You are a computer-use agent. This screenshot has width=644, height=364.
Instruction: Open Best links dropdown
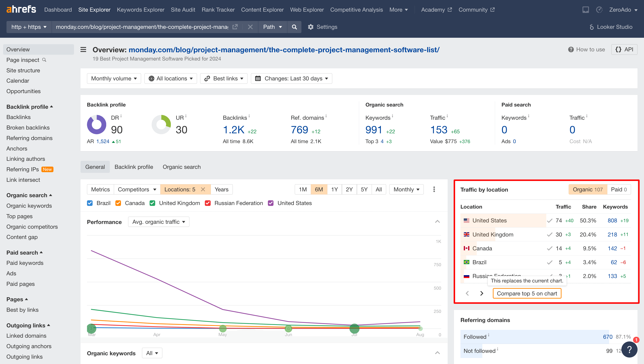(x=224, y=79)
